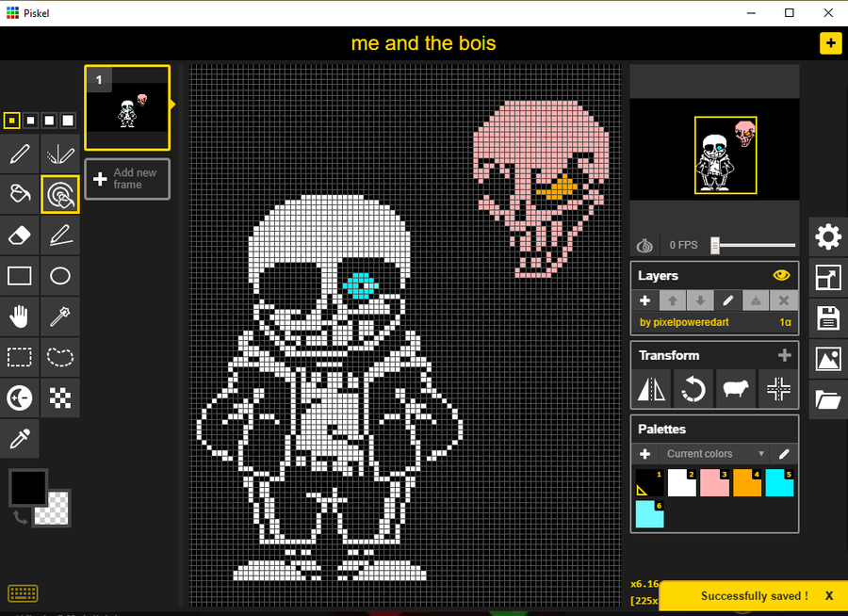Open the primary color black swatch

(x=28, y=488)
